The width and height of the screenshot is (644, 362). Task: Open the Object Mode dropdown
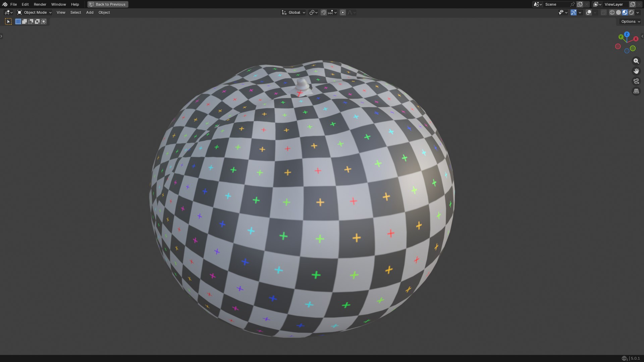point(35,12)
